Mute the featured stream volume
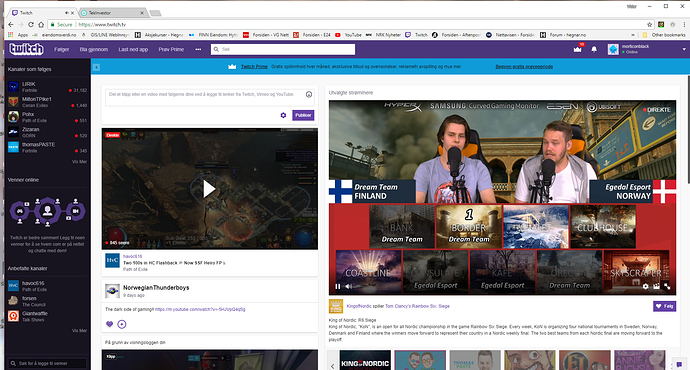 [349, 286]
